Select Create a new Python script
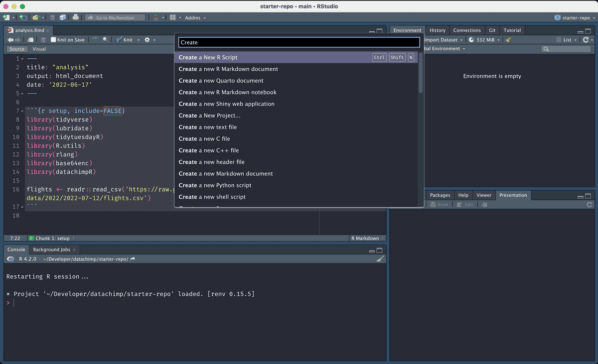Viewport: 598px width, 364px height. 297,185
